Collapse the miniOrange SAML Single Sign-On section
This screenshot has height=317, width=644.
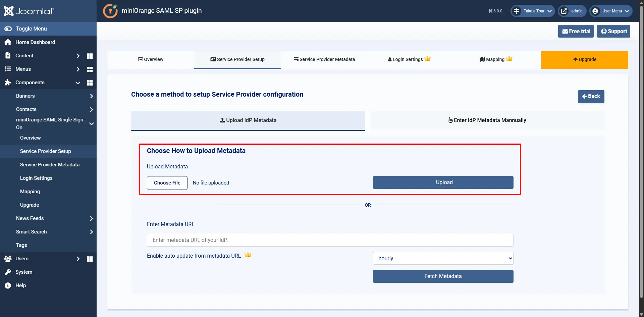click(91, 123)
